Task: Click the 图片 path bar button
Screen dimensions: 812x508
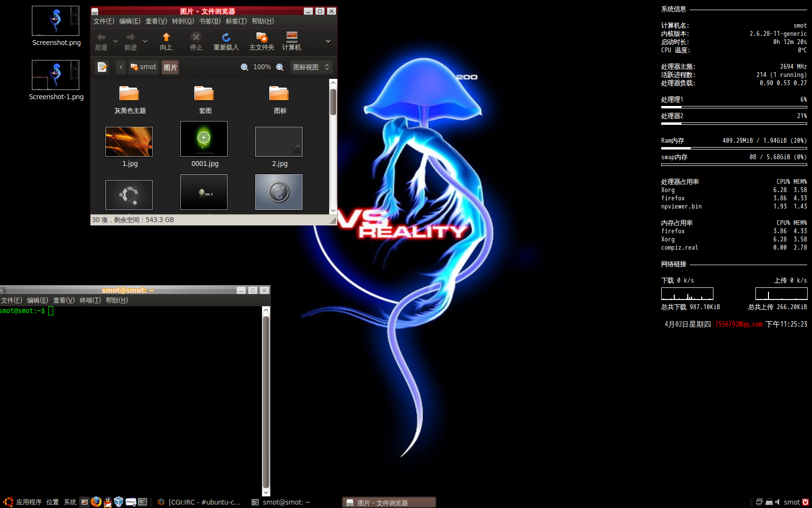Action: 170,67
